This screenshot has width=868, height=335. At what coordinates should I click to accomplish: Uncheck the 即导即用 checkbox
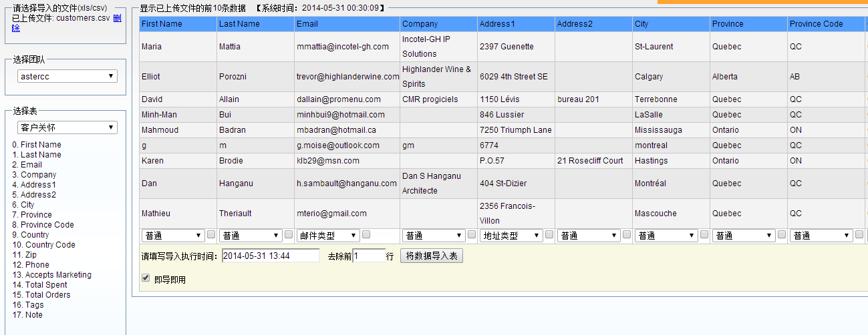point(146,278)
